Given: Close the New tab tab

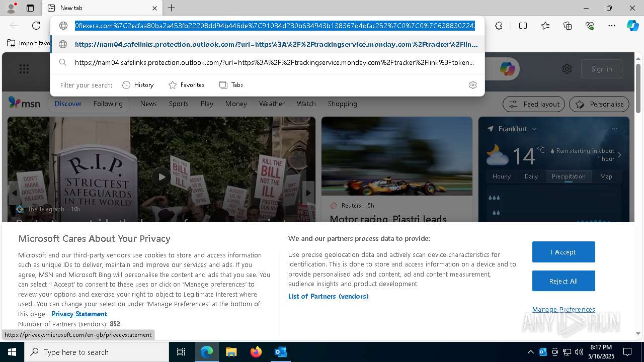Looking at the screenshot, I should [x=155, y=8].
